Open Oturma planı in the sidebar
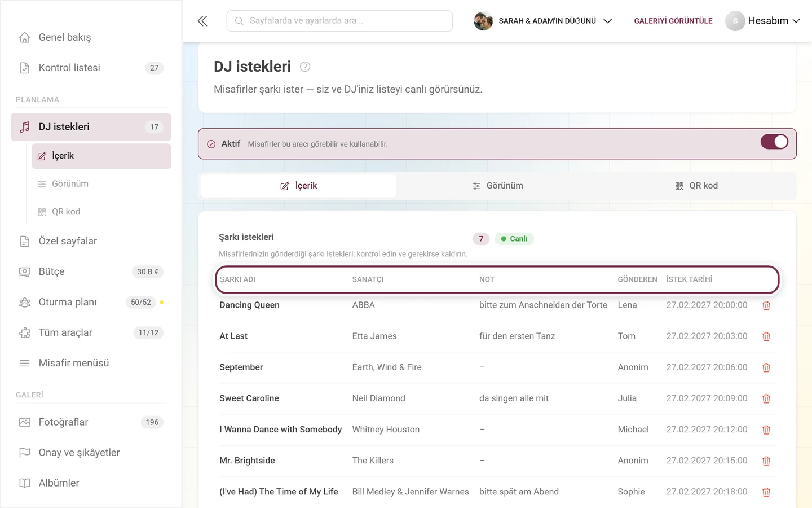 point(91,302)
